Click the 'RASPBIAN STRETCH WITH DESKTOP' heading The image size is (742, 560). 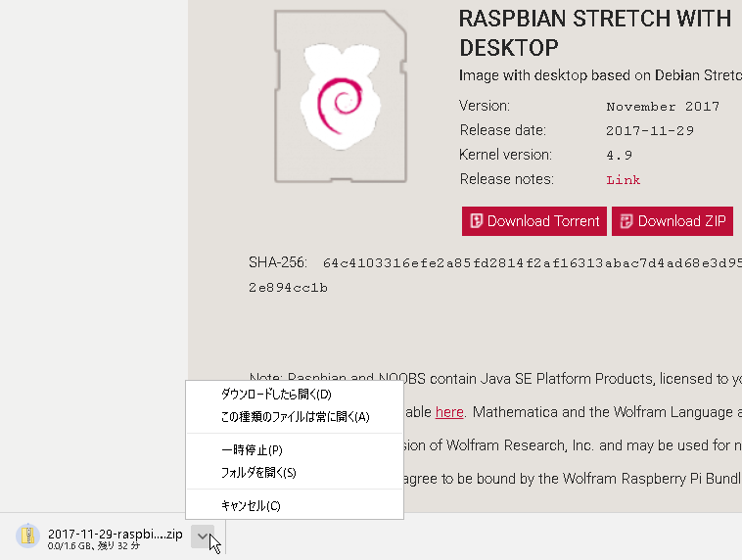[x=595, y=33]
